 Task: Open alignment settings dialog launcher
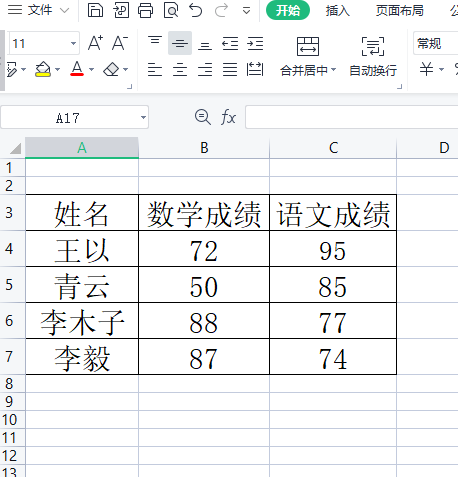tap(399, 87)
